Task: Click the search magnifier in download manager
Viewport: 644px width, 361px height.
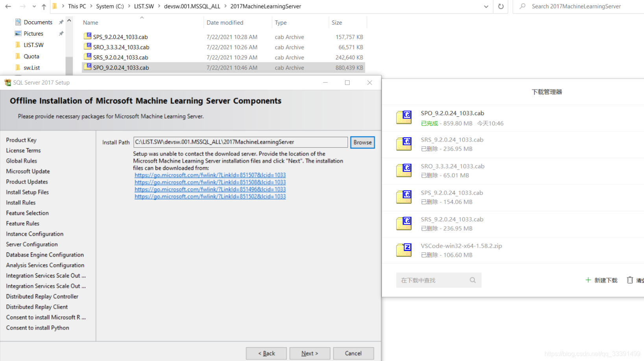Action: [472, 280]
